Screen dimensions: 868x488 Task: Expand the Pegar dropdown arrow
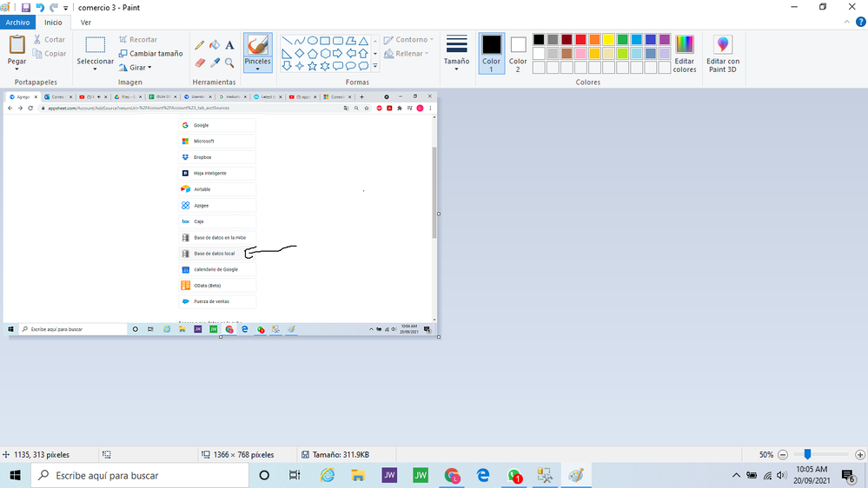point(17,69)
